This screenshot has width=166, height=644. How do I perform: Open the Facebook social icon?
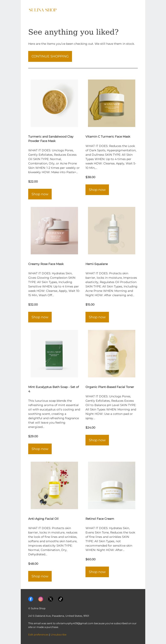pos(31,599)
